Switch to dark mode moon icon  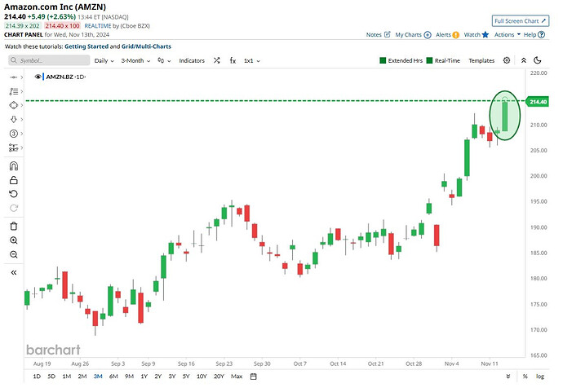(x=538, y=60)
